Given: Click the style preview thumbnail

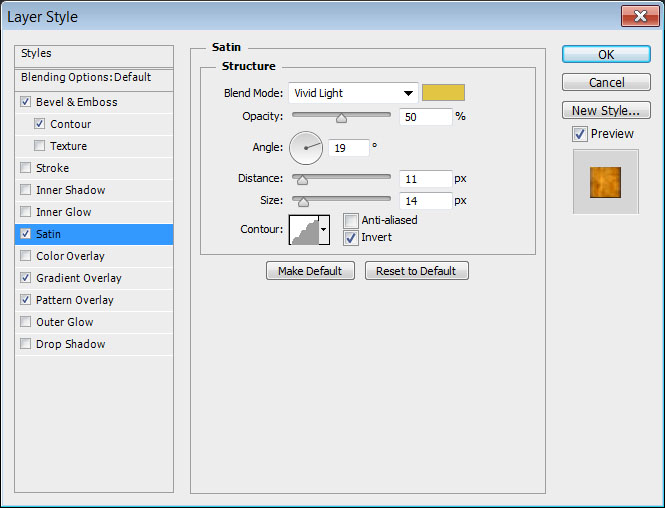Looking at the screenshot, I should point(605,181).
